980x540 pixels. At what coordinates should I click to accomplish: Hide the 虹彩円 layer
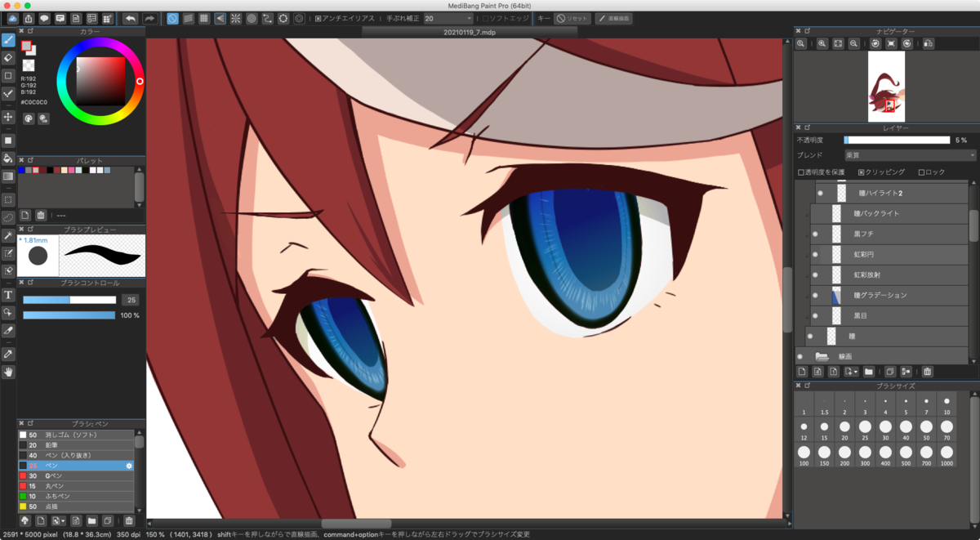pos(815,254)
